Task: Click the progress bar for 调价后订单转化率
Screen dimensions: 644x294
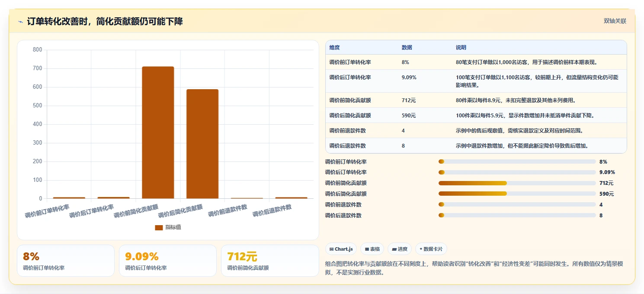Action: [x=517, y=172]
